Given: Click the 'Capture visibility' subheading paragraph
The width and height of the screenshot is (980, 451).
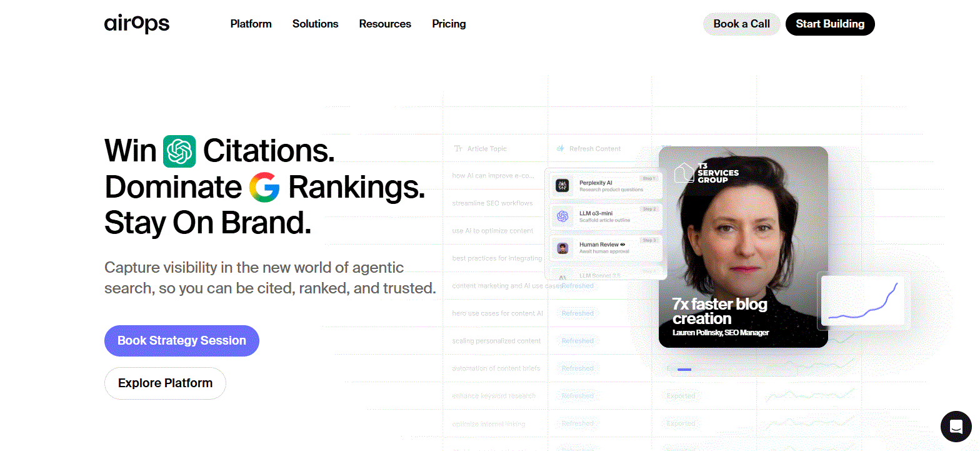Looking at the screenshot, I should tap(270, 278).
